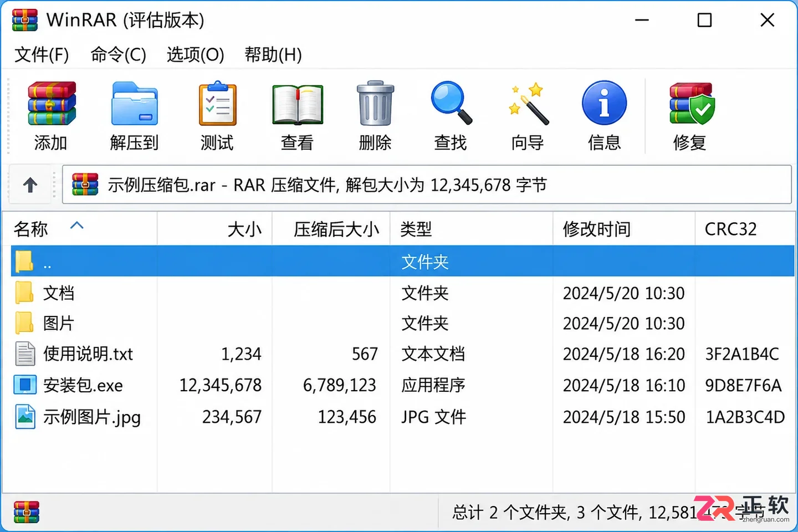Screen dimensions: 798x532
Task: Open the 向导 (Wizard) wand icon
Action: click(529, 104)
